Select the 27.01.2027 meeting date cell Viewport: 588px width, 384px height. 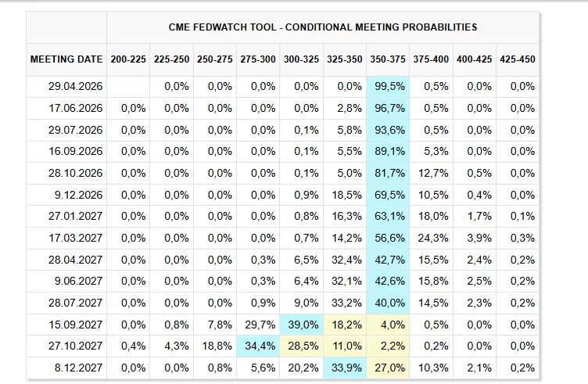click(74, 217)
